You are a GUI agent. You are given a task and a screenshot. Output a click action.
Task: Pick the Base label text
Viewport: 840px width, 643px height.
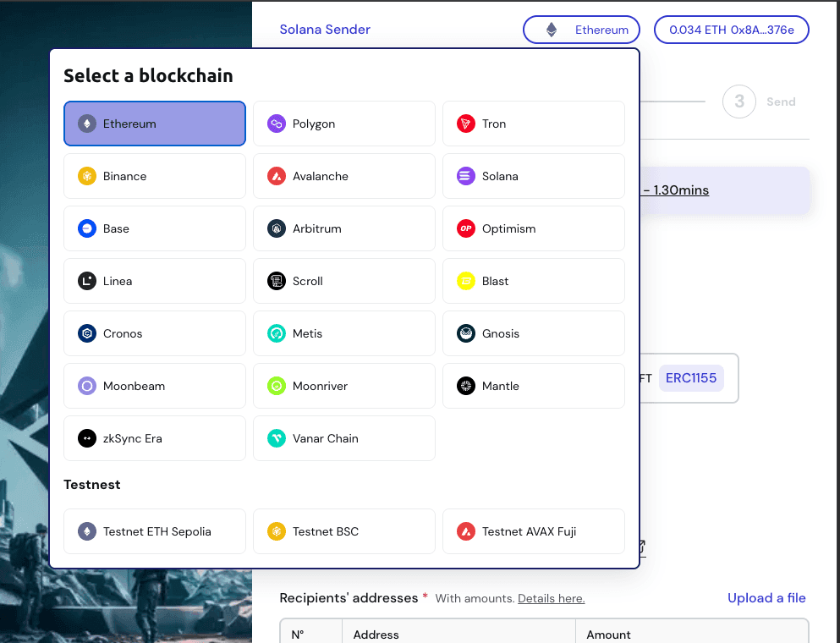[116, 228]
